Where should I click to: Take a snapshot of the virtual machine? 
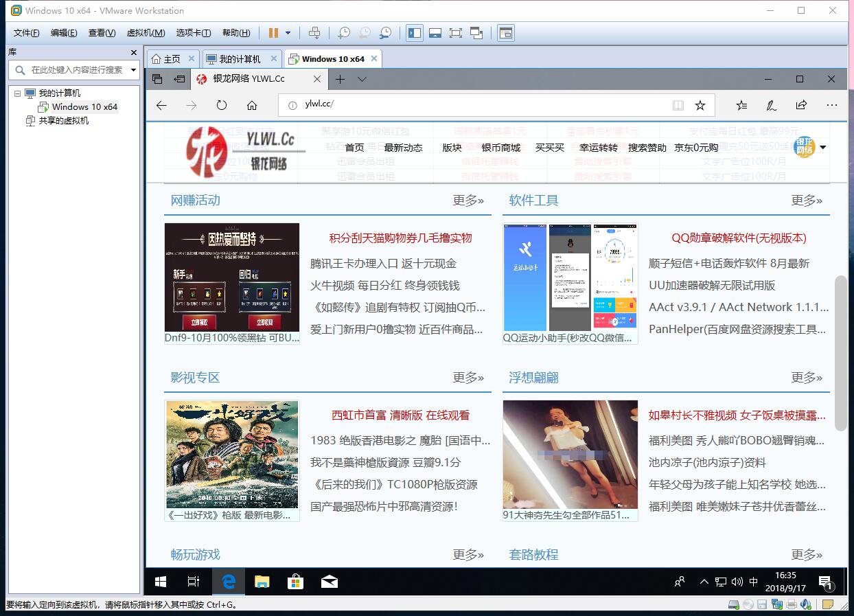(x=344, y=33)
